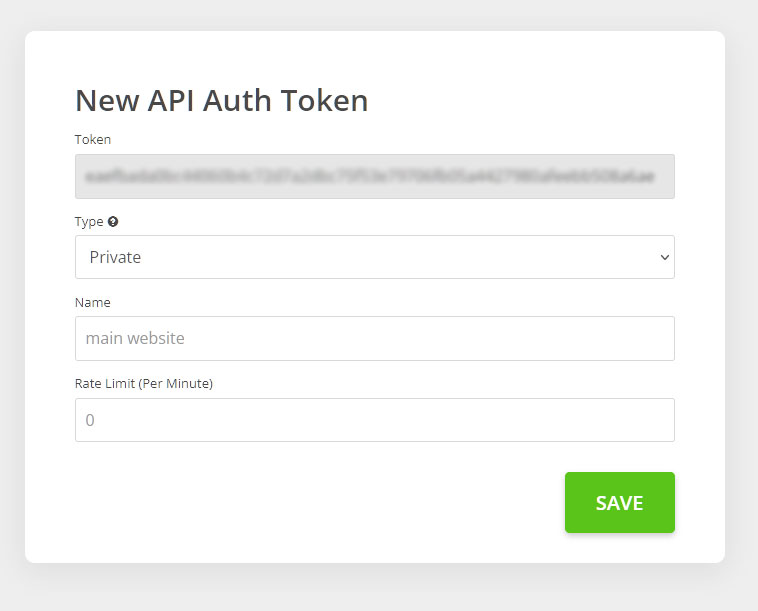This screenshot has height=611, width=758.
Task: Click the 0 placeholder in Rate Limit
Action: click(x=90, y=420)
